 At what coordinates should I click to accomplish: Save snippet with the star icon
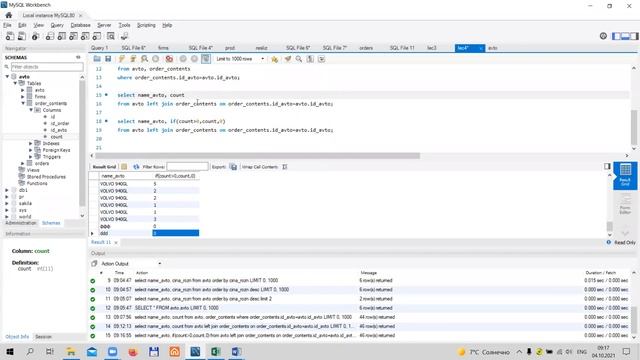point(274,59)
